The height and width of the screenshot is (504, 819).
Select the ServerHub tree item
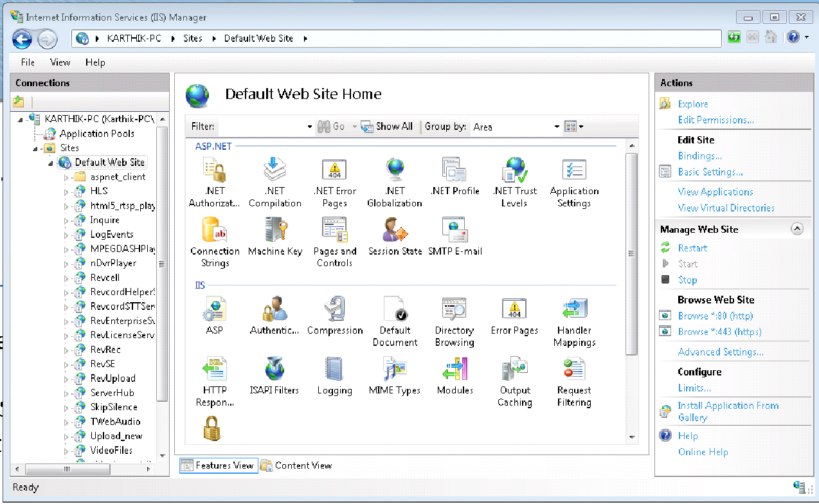(x=112, y=393)
